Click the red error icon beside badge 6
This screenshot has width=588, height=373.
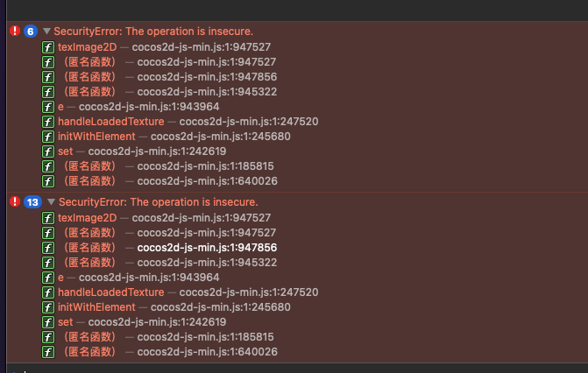click(14, 31)
